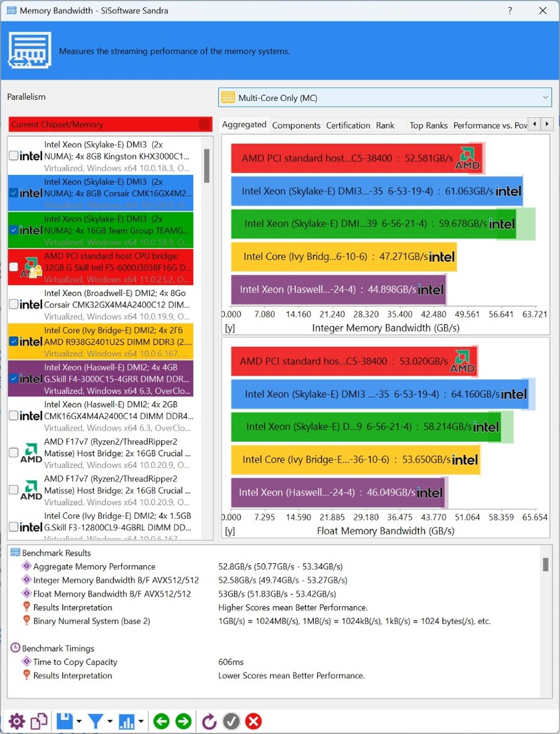
Task: Select the Benchmark Timings header row
Action: click(53, 648)
